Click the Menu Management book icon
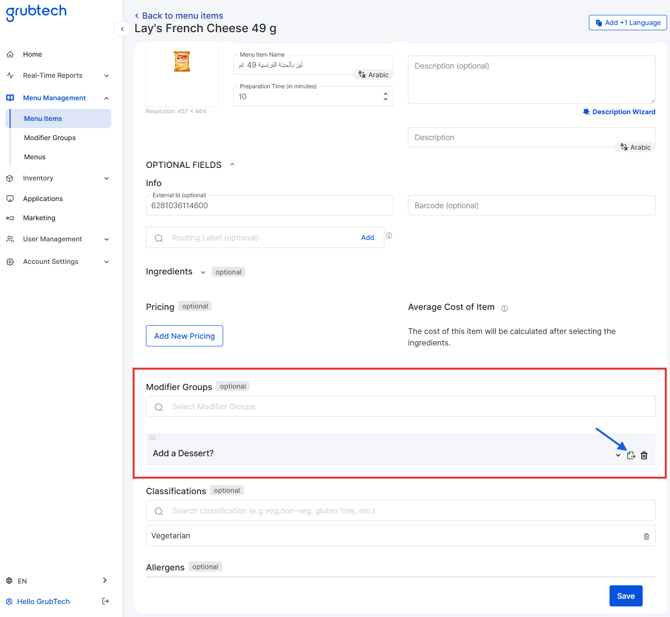 10,98
